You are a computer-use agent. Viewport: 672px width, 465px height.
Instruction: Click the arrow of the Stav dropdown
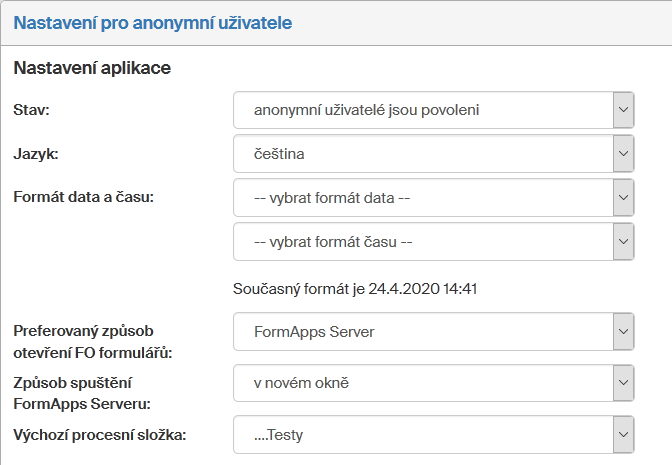(623, 110)
